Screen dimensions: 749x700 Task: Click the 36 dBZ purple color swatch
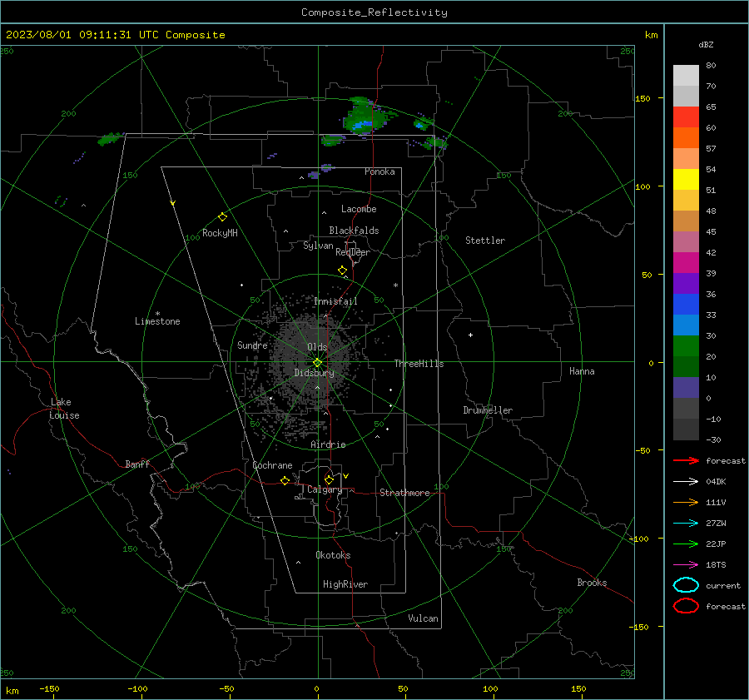pyautogui.click(x=686, y=283)
